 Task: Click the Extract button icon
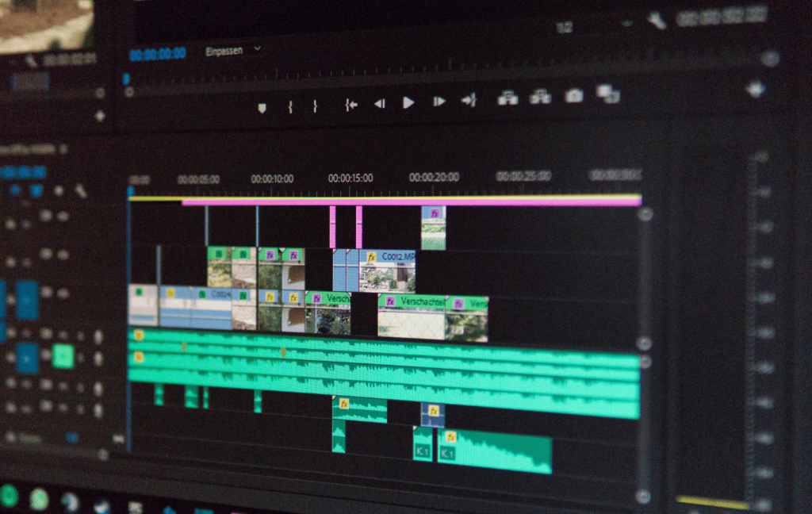click(x=541, y=97)
